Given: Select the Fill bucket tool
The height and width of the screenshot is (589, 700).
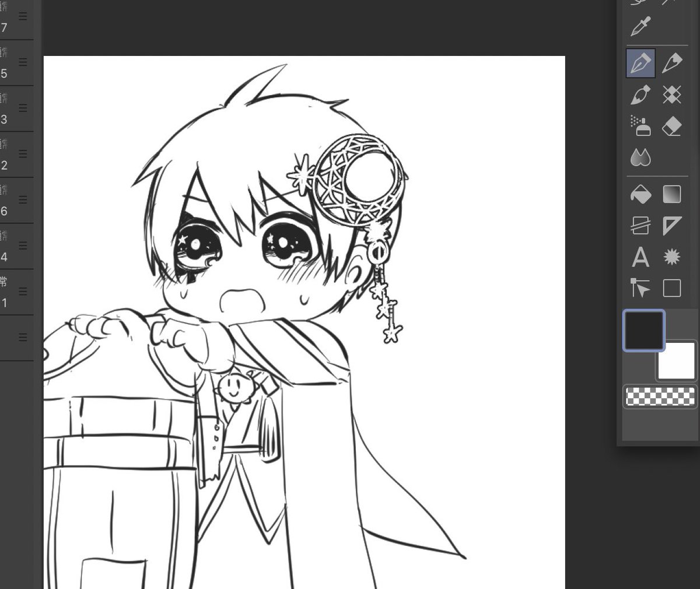Looking at the screenshot, I should click(x=640, y=194).
